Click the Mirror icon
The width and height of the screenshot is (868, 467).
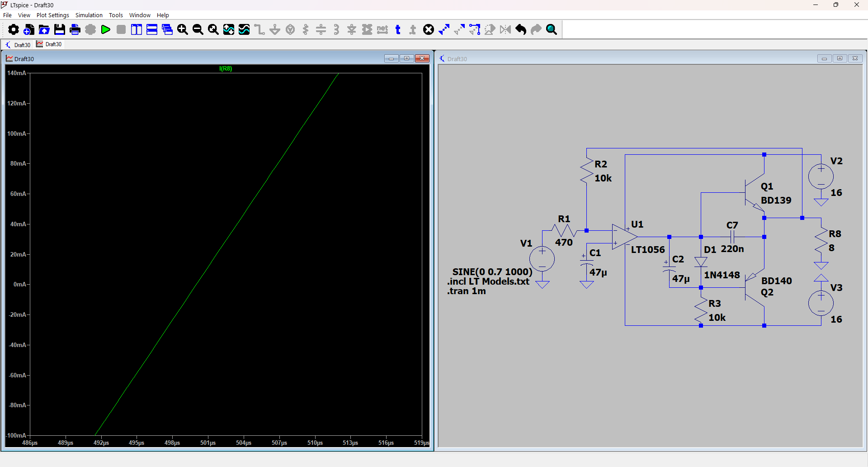click(x=505, y=30)
